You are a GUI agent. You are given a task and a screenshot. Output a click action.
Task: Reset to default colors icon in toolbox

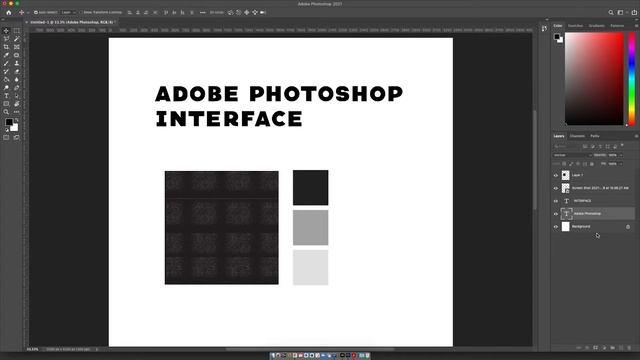pyautogui.click(x=6, y=130)
